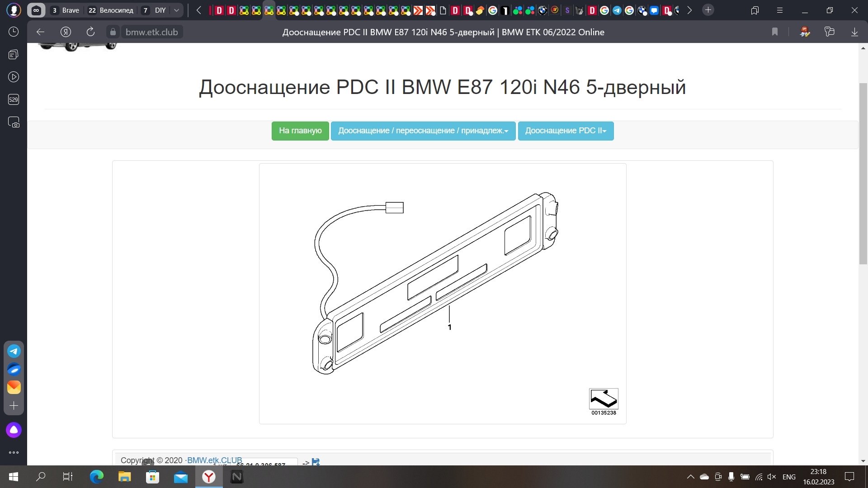Click the bmw.etk.club address field
Viewport: 868px width, 488px height.
(151, 32)
